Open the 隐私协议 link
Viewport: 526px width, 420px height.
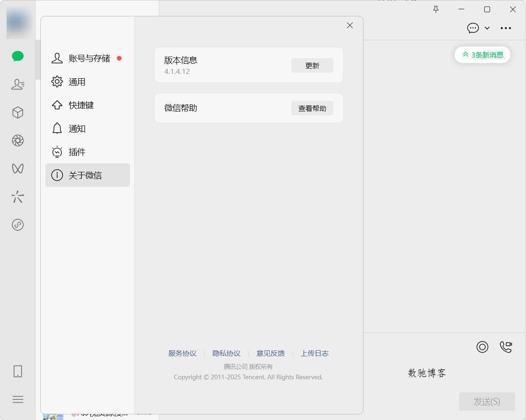point(226,353)
